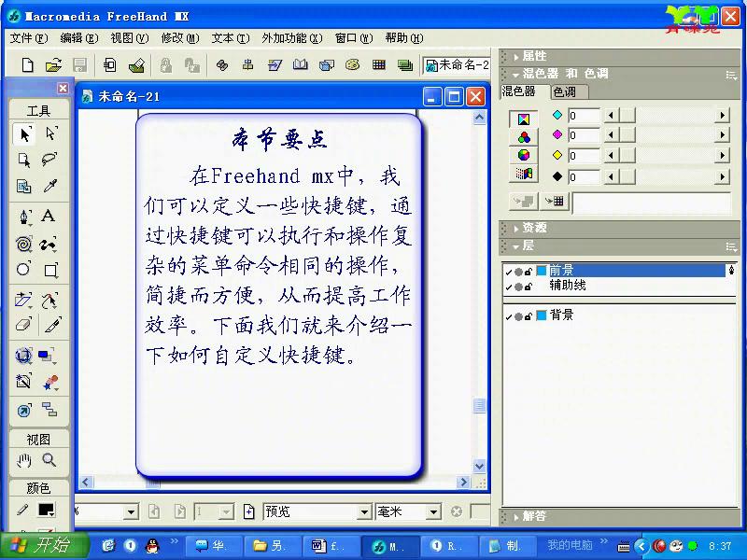
Task: Open the 毫米 units dropdown
Action: 433,512
